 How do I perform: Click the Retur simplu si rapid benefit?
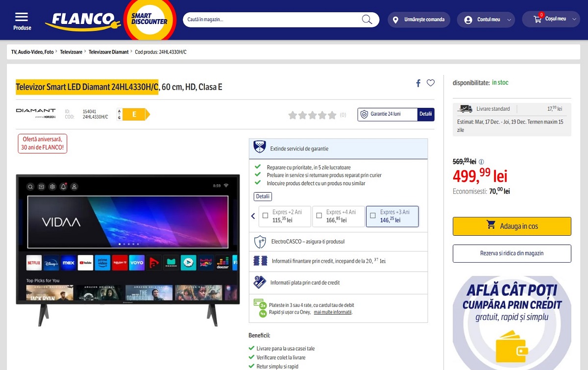coord(277,366)
